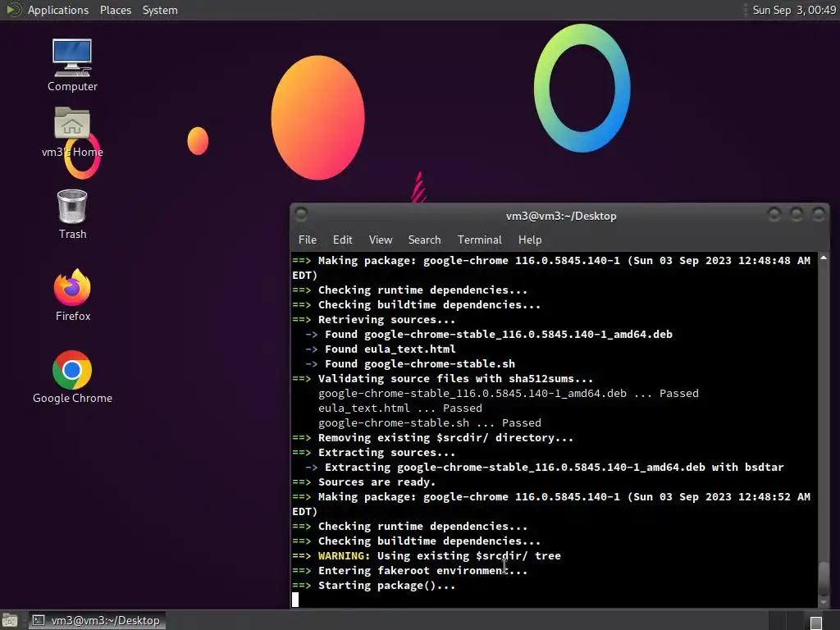Select vm3@vm3:~/Desktop taskbar button
840x630 pixels.
(x=97, y=620)
